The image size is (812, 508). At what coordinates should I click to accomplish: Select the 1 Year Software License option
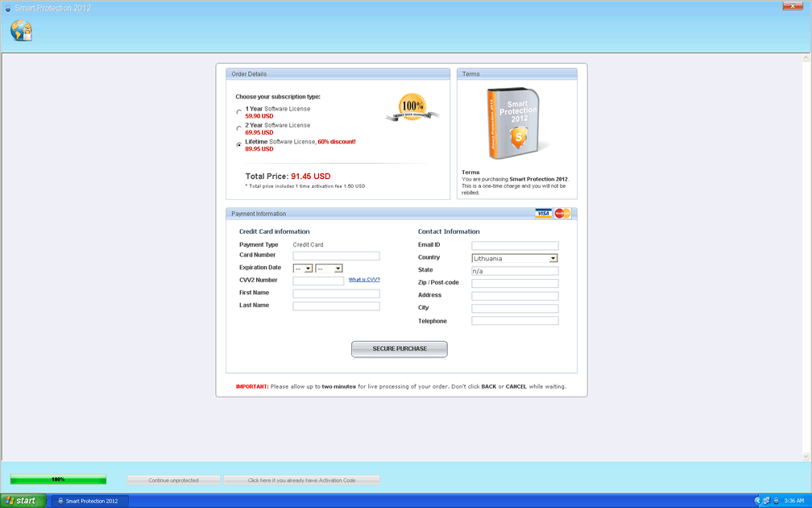pyautogui.click(x=238, y=112)
